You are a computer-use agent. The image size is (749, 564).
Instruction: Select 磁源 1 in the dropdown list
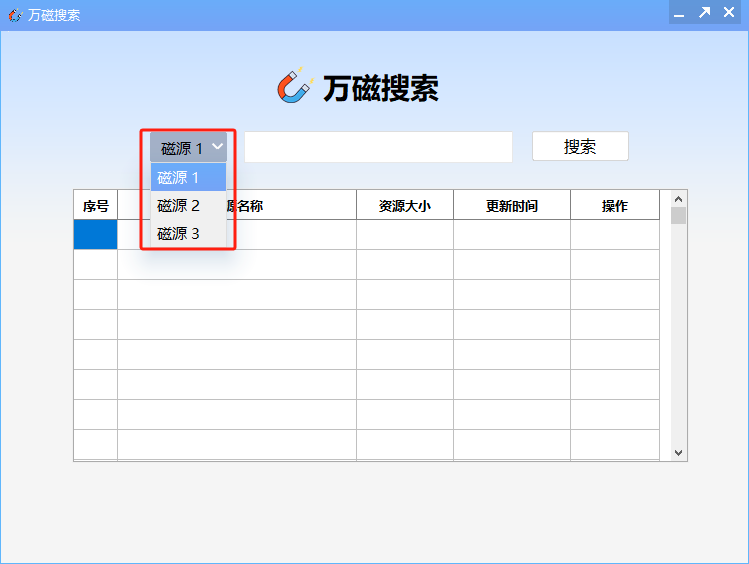pos(188,177)
